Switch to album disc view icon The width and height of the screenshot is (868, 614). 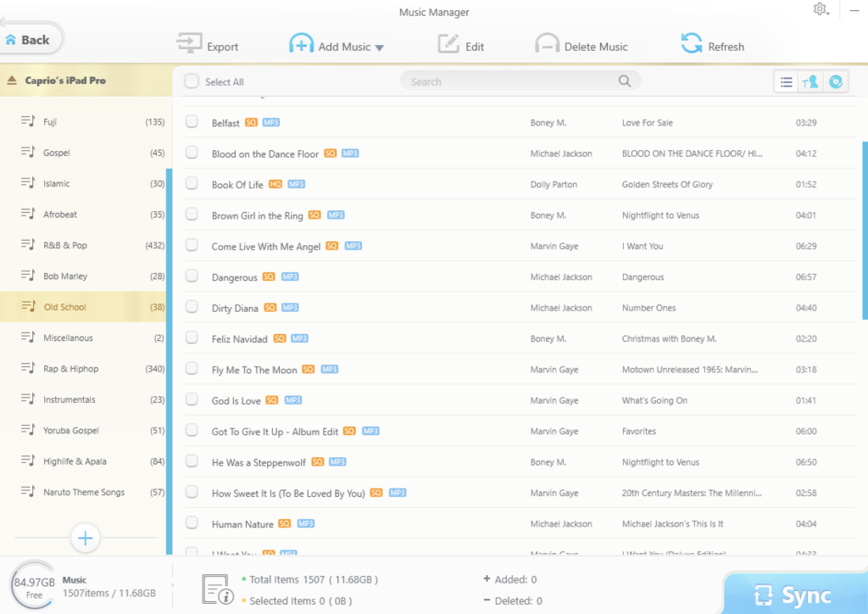tap(835, 82)
